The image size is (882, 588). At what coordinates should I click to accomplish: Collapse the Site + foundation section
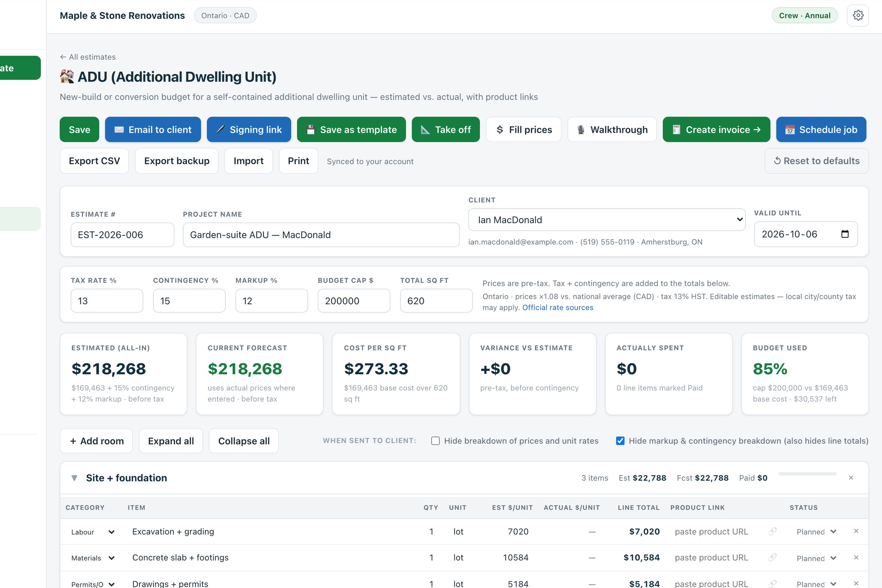click(74, 478)
